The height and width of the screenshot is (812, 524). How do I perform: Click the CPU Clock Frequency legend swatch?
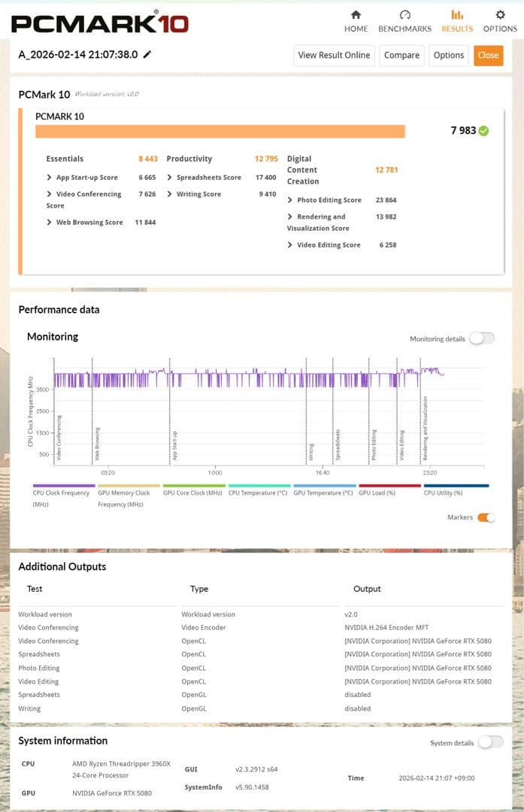pyautogui.click(x=64, y=486)
